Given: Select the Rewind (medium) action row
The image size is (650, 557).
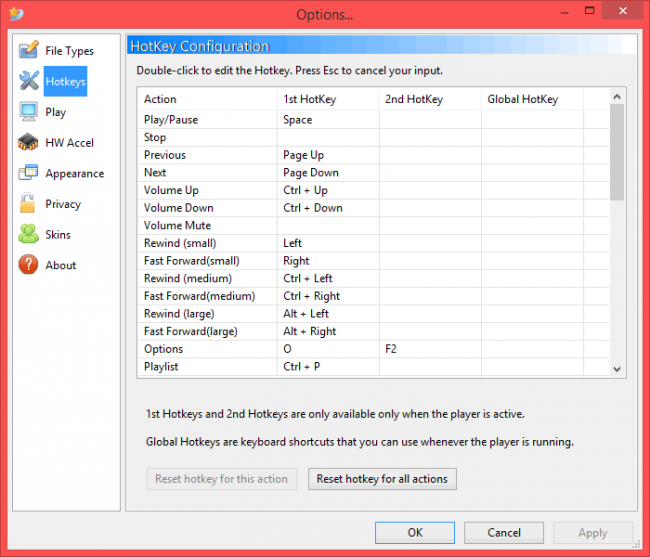Looking at the screenshot, I should coord(373,278).
